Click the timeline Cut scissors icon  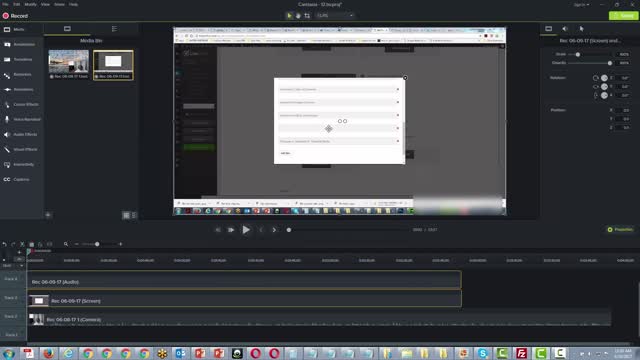click(22, 244)
